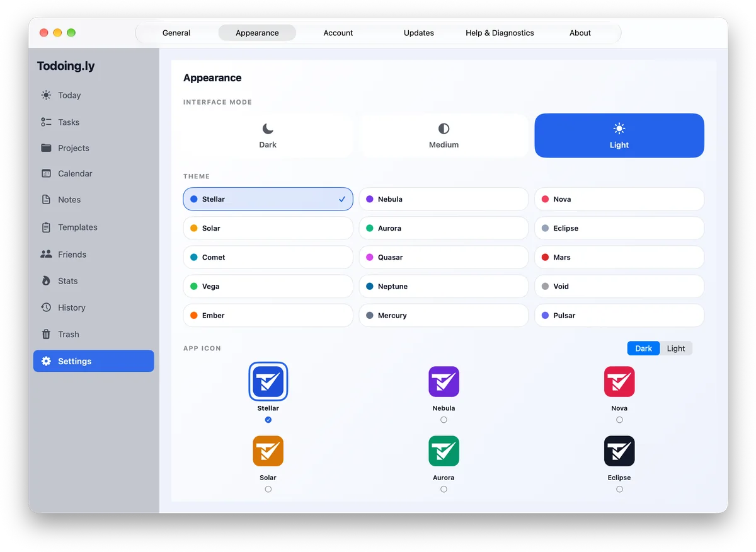Click the checklist icon beside Tasks
This screenshot has height=552, width=756.
(46, 122)
